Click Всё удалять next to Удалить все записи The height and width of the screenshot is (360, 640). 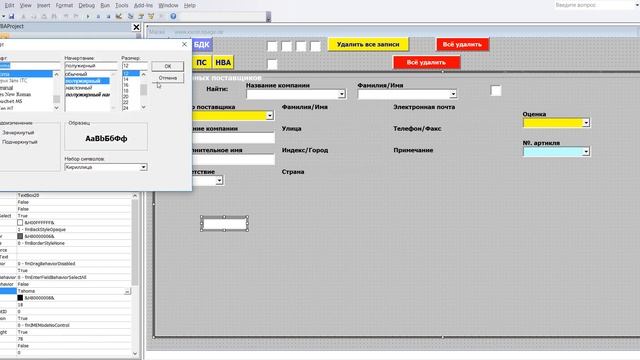[x=462, y=44]
